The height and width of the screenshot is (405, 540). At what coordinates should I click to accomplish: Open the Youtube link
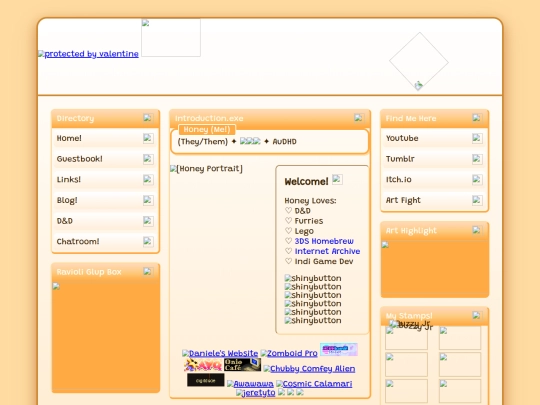(x=434, y=138)
